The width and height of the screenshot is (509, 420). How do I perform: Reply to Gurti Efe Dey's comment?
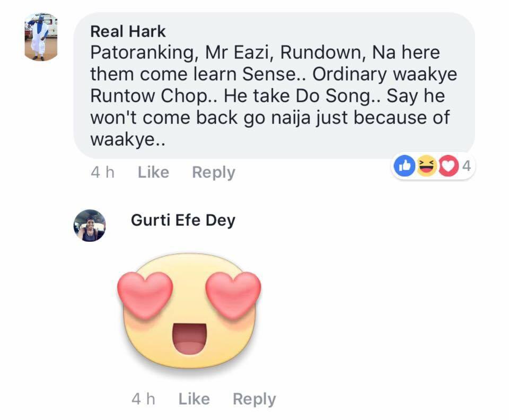[254, 399]
